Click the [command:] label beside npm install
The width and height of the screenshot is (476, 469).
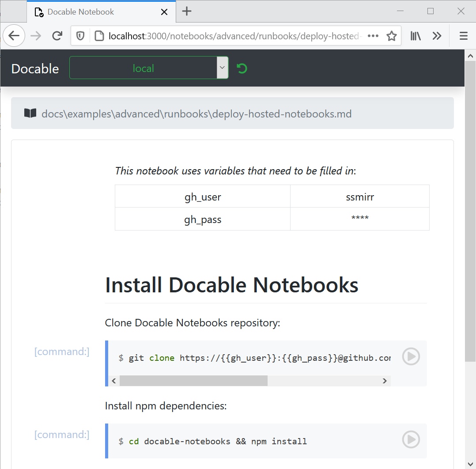click(62, 435)
